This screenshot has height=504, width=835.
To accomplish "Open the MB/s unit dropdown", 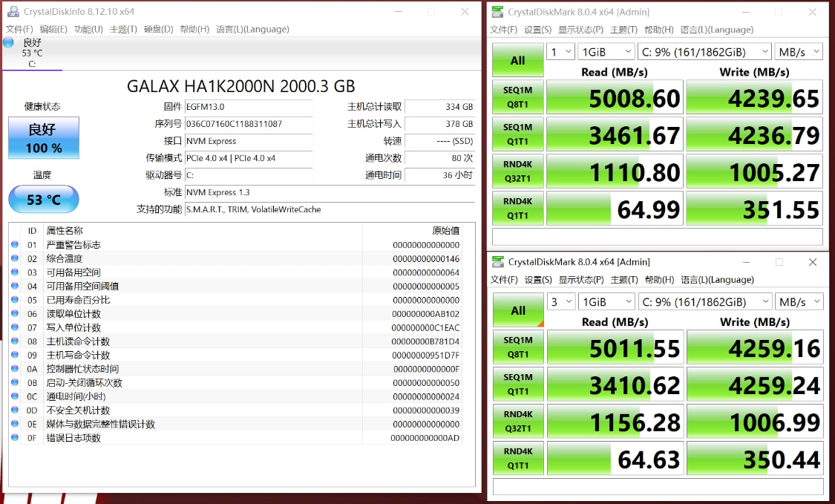I will click(x=799, y=51).
